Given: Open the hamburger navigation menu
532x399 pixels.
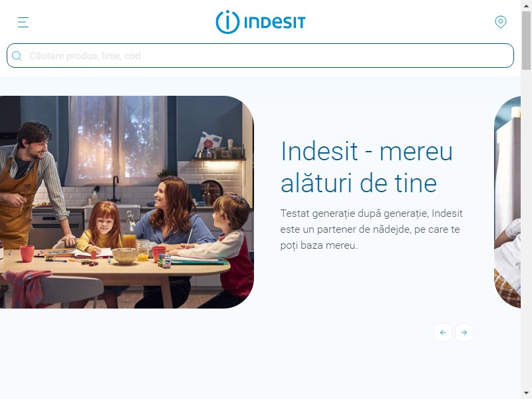Looking at the screenshot, I should [x=23, y=22].
